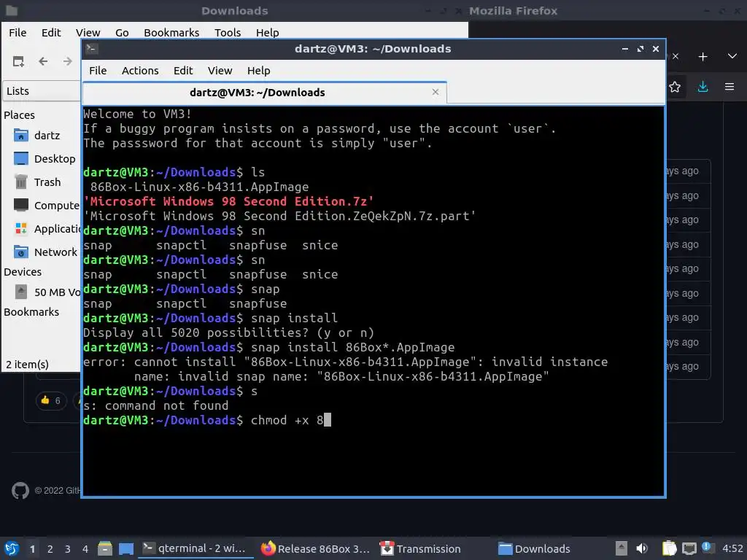The width and height of the screenshot is (747, 560).
Task: Go back in file manager
Action: 43,61
